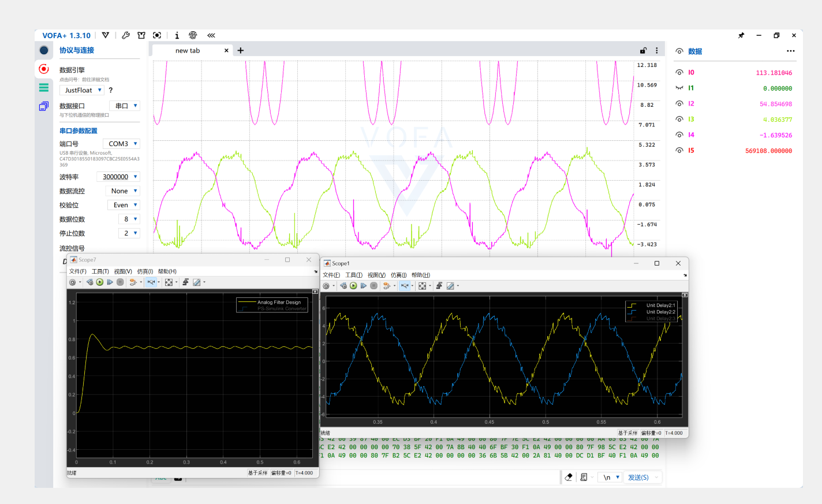Click the measurement ruler icon in Scope1 toolbar
Image resolution: width=822 pixels, height=504 pixels.
click(450, 286)
